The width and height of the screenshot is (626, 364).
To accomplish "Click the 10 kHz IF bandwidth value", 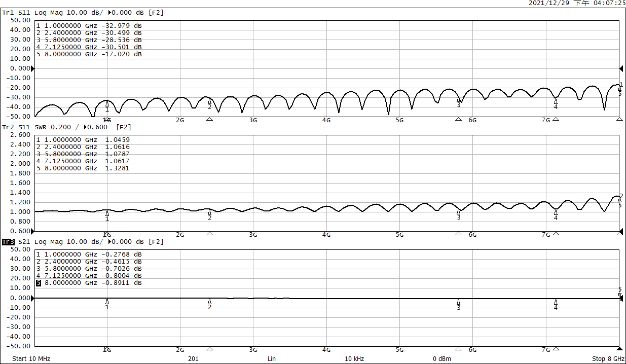I will [x=354, y=359].
